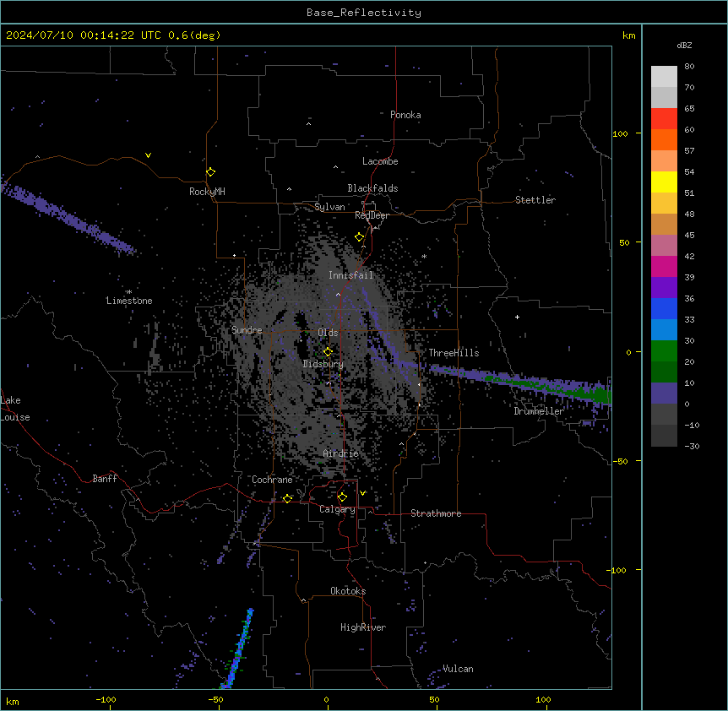728x711 pixels.
Task: Click the km label at top right
Action: (628, 35)
